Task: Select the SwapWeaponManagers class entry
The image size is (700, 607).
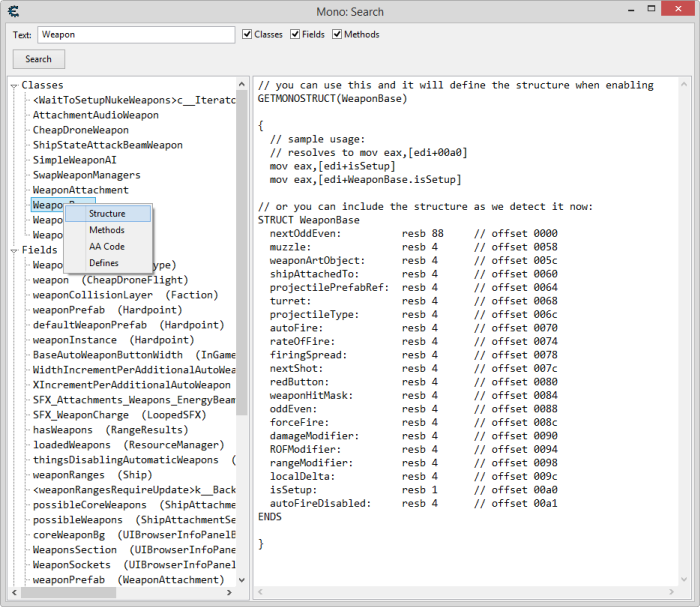Action: [86, 175]
